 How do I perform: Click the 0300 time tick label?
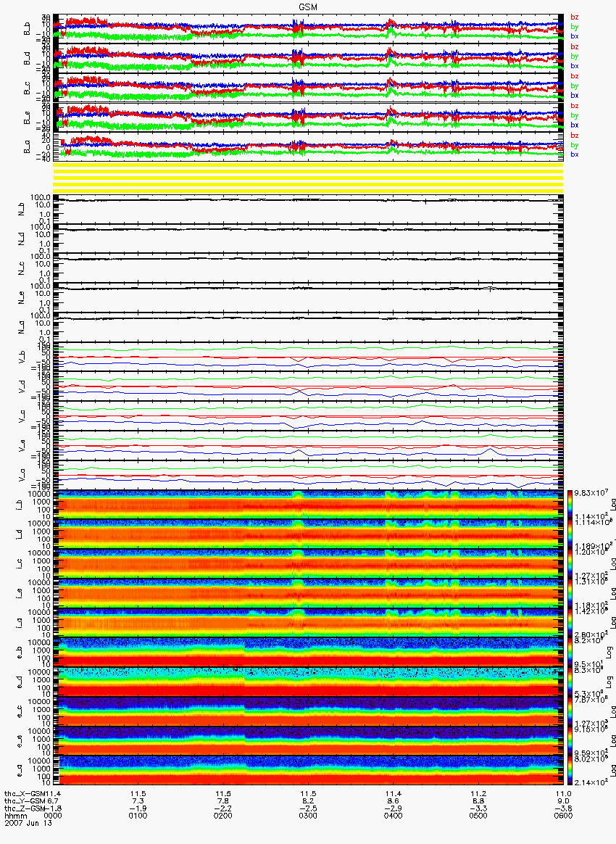pyautogui.click(x=308, y=816)
